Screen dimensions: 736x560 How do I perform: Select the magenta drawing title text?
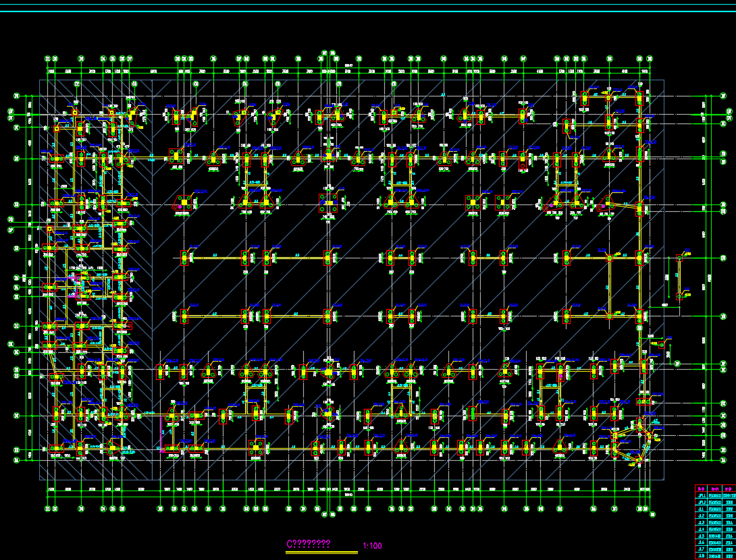[309, 544]
